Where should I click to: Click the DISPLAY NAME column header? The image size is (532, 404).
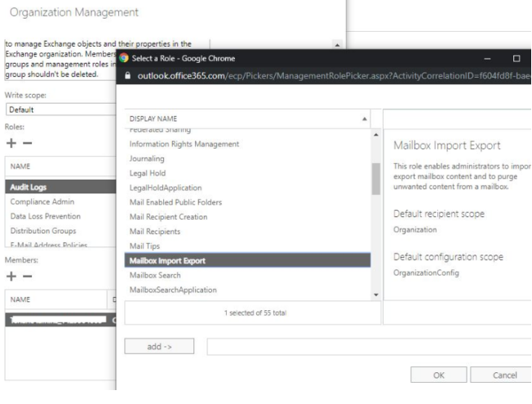click(x=248, y=119)
